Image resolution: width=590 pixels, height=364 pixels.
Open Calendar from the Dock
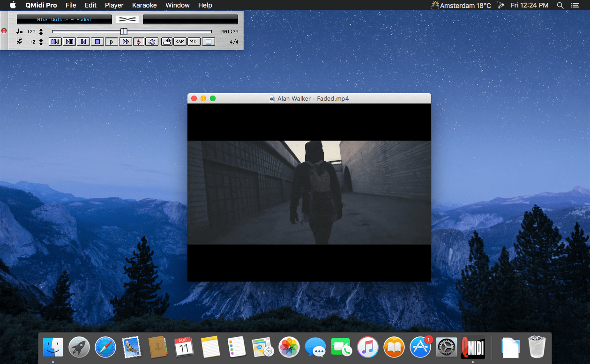[184, 347]
